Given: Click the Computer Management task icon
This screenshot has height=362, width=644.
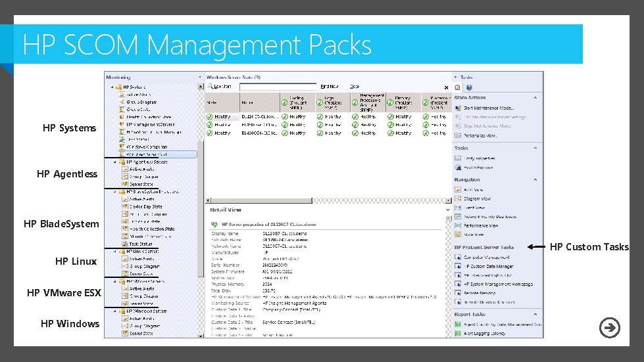Looking at the screenshot, I should (458, 257).
